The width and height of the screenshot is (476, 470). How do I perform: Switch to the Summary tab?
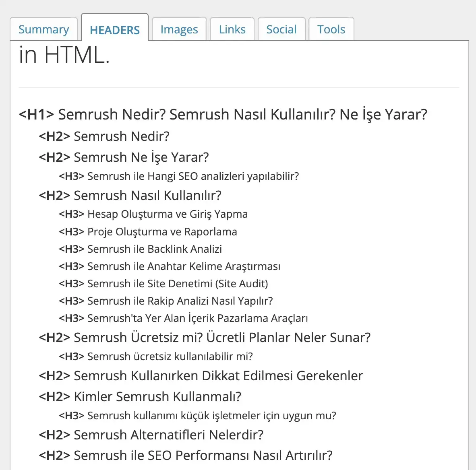(43, 29)
